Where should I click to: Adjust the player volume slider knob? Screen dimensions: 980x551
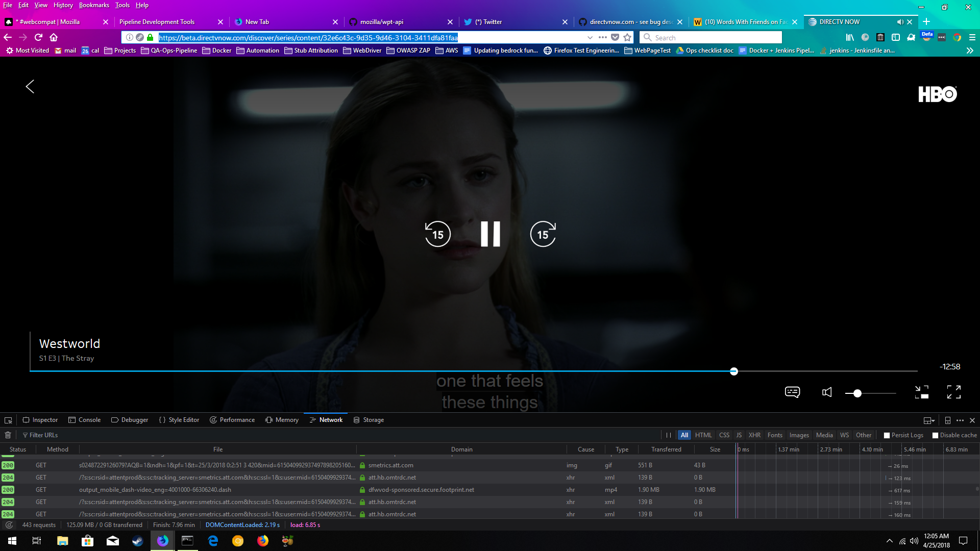pos(857,393)
